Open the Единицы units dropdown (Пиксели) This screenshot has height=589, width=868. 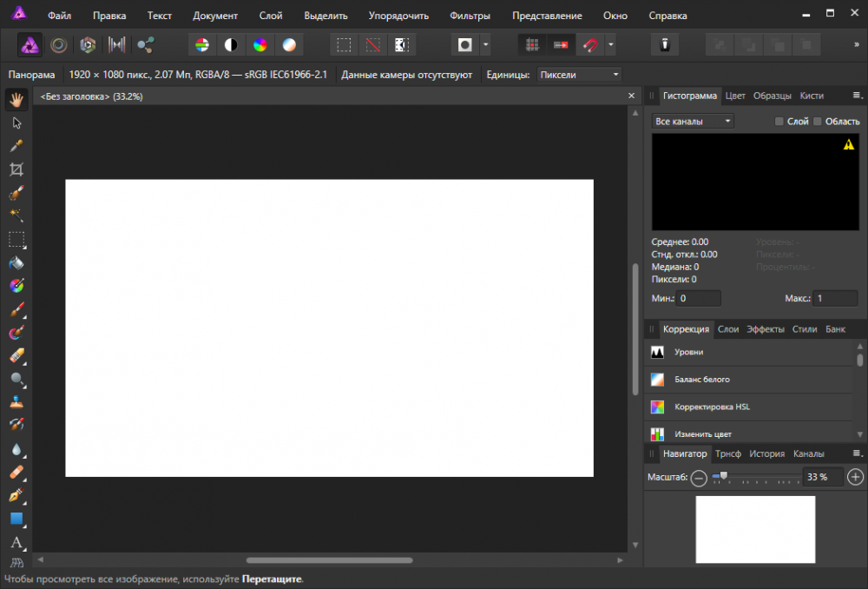[x=579, y=75]
